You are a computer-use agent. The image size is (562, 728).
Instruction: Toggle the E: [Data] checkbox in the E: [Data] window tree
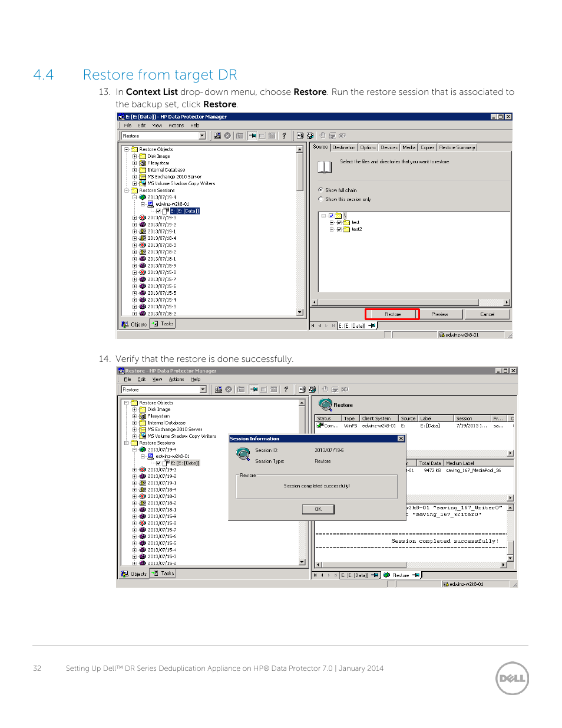click(x=158, y=211)
